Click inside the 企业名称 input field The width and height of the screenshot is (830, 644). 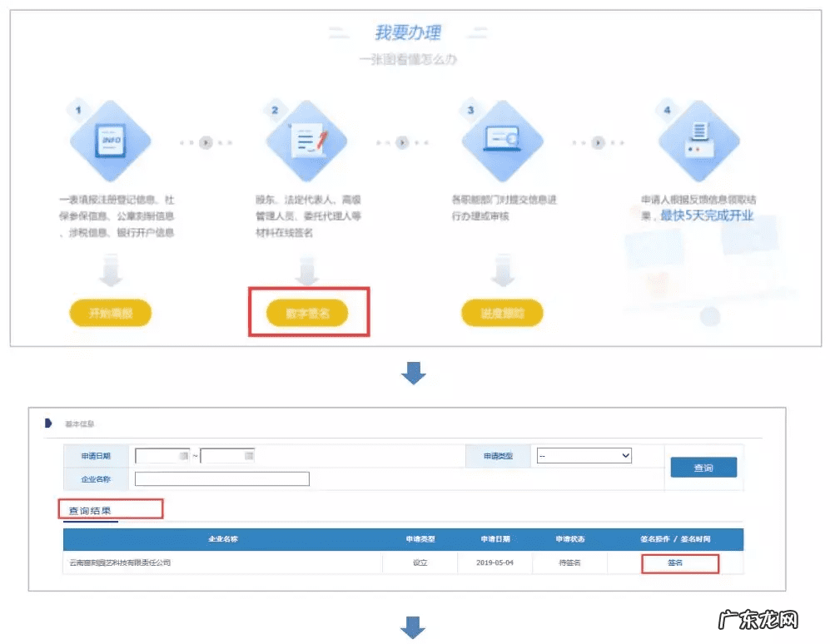pos(221,478)
